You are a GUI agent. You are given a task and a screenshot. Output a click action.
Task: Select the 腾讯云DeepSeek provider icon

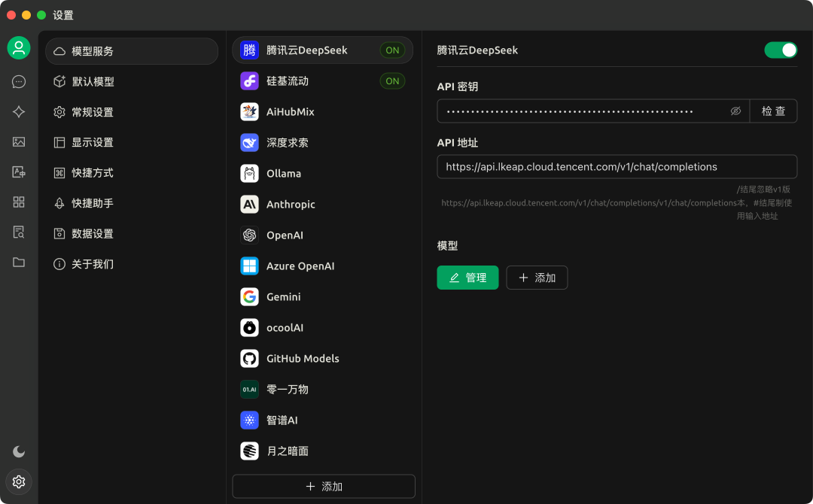click(x=249, y=50)
